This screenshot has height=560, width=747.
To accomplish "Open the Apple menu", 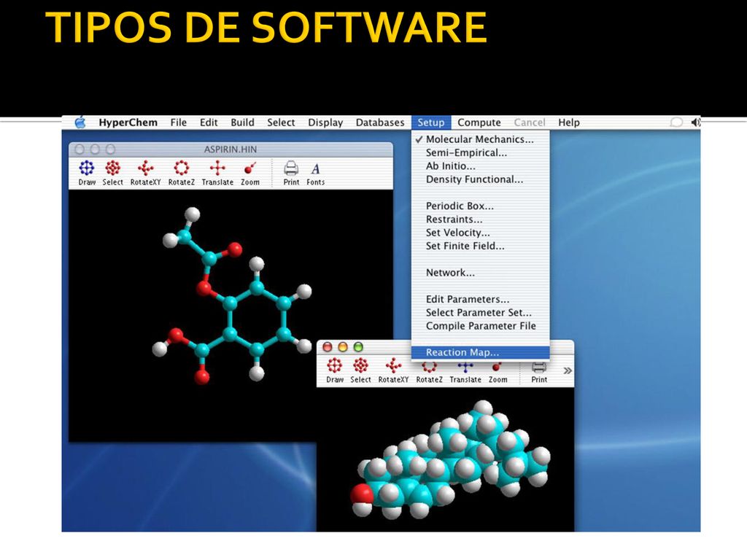I will [80, 122].
